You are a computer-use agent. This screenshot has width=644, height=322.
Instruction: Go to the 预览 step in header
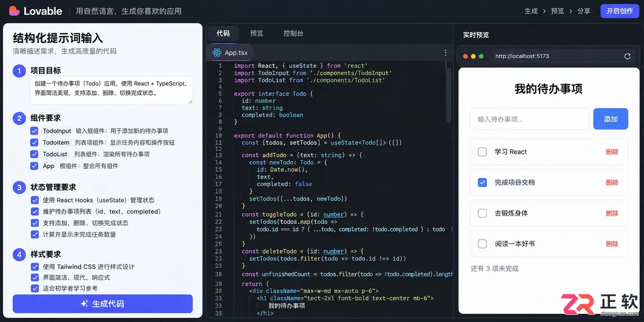click(558, 11)
